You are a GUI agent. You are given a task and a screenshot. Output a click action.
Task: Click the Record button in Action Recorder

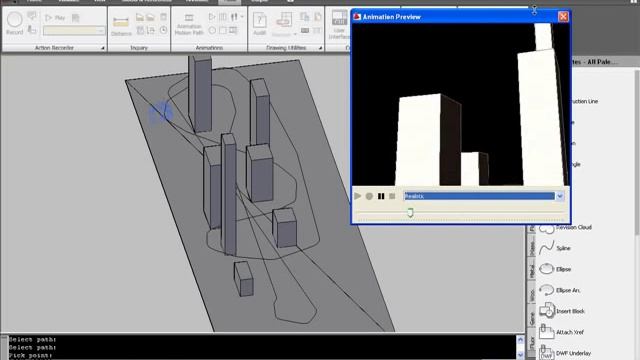tap(15, 23)
